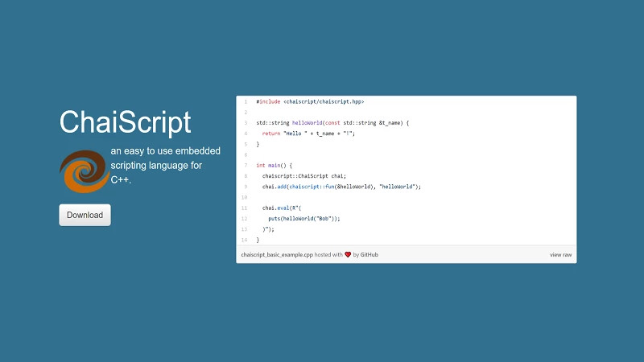Select line number 14 in code gist
The image size is (644, 362).
pyautogui.click(x=245, y=240)
